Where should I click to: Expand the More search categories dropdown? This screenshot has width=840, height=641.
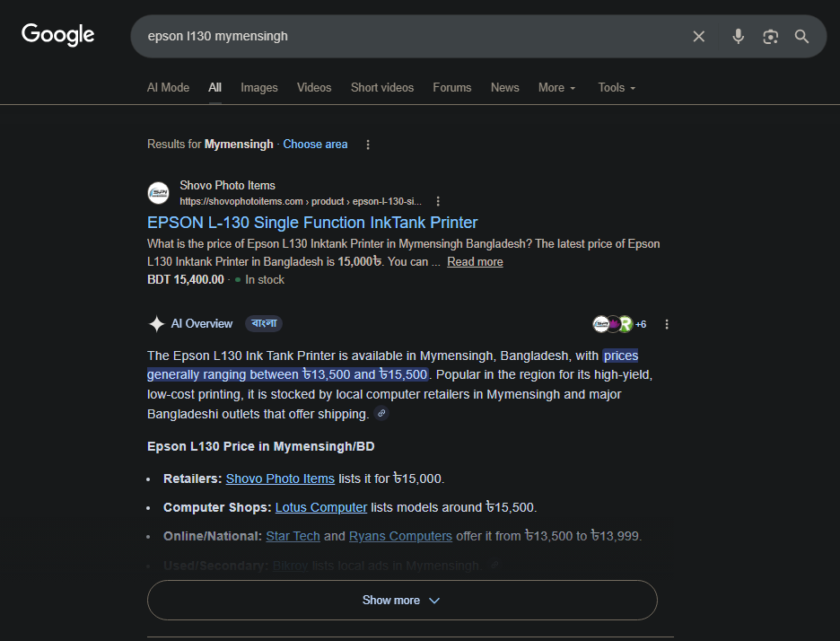tap(556, 88)
